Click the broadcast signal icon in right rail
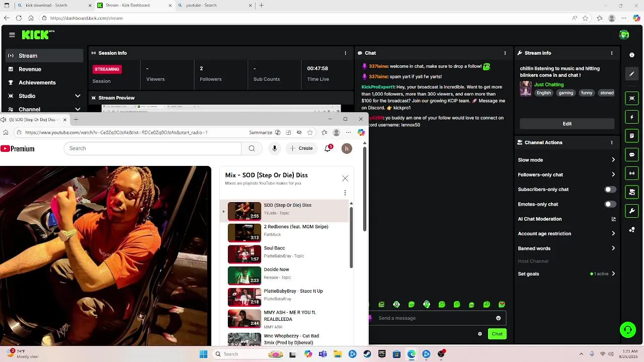The height and width of the screenshot is (362, 644). tap(632, 173)
